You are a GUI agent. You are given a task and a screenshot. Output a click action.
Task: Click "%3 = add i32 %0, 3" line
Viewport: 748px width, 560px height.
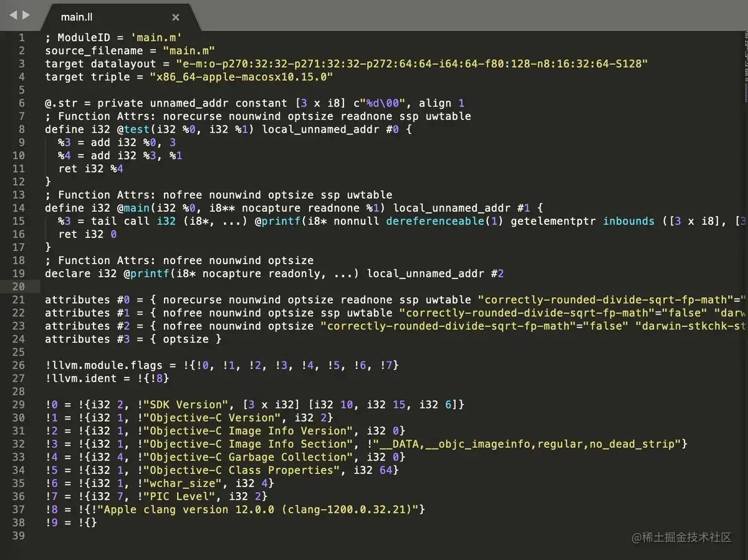point(117,143)
